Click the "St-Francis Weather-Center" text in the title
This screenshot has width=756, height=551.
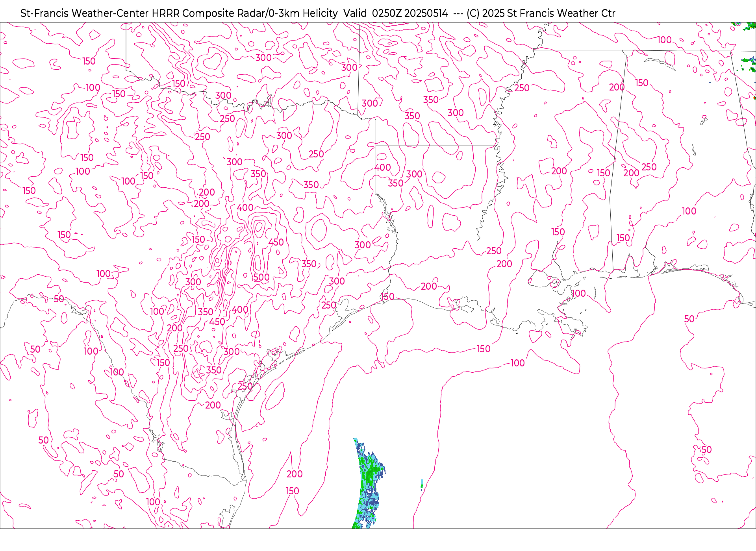coord(84,13)
